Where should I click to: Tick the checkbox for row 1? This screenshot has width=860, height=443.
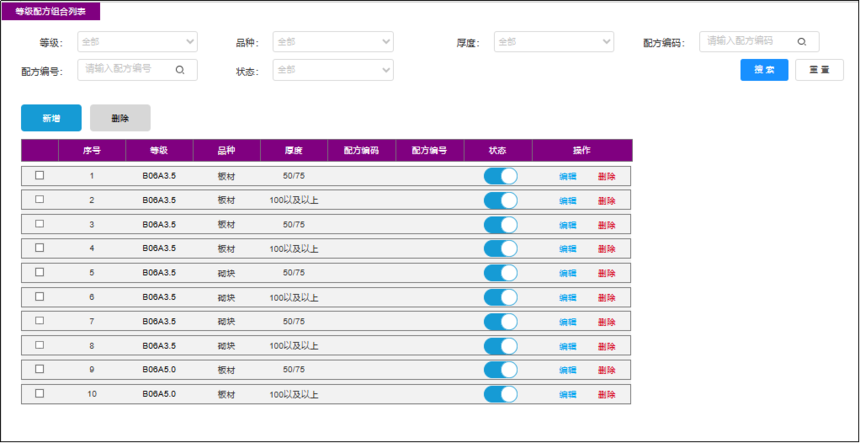point(39,175)
